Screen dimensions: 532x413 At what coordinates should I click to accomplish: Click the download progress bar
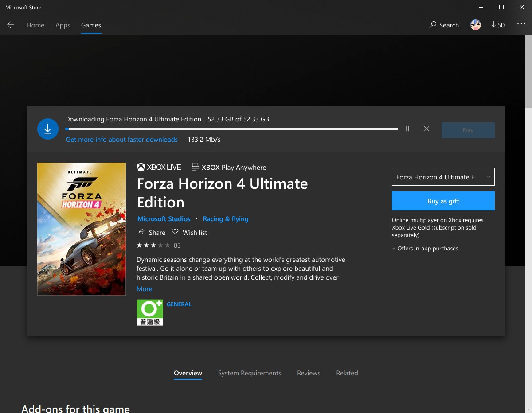tap(231, 129)
